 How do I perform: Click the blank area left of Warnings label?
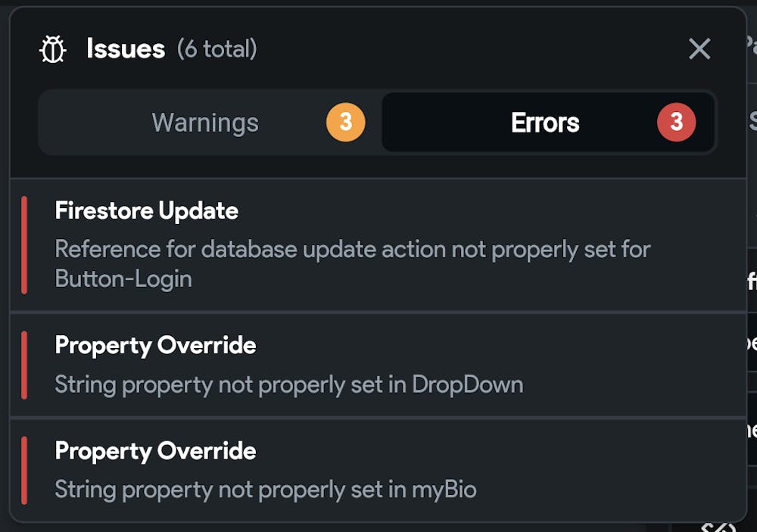click(95, 122)
